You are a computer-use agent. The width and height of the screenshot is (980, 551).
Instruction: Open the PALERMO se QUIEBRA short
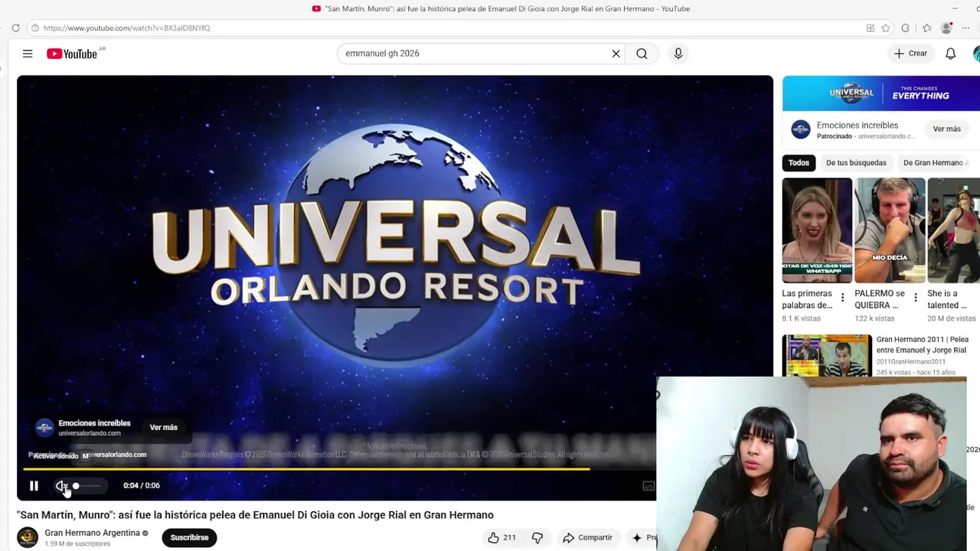[x=890, y=230]
